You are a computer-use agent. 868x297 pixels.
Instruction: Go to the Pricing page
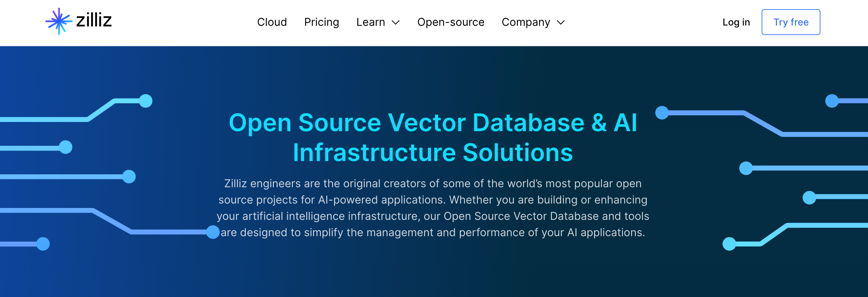point(322,22)
